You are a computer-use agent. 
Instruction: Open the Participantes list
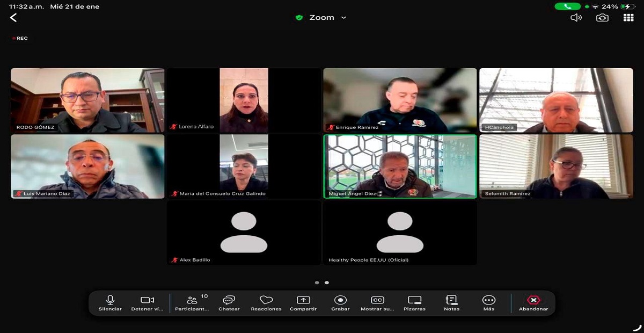(x=192, y=303)
